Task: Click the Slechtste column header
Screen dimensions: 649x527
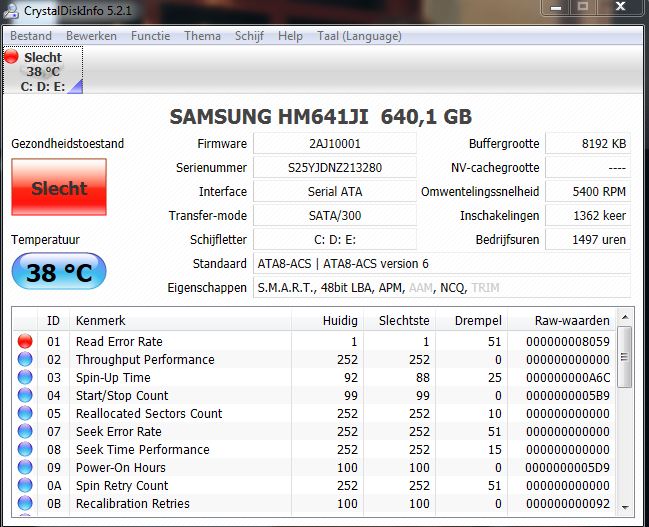Action: point(399,320)
